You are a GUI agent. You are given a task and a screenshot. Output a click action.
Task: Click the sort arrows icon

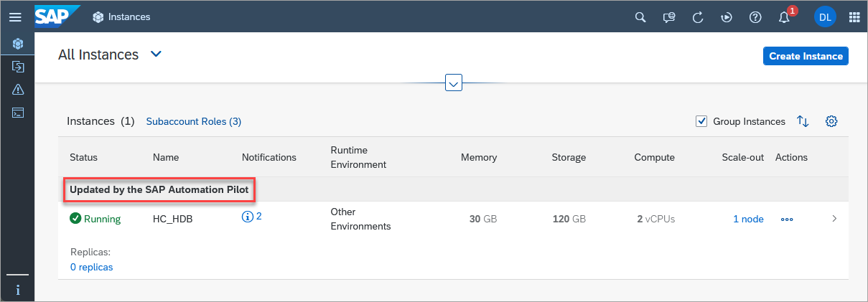pos(803,121)
